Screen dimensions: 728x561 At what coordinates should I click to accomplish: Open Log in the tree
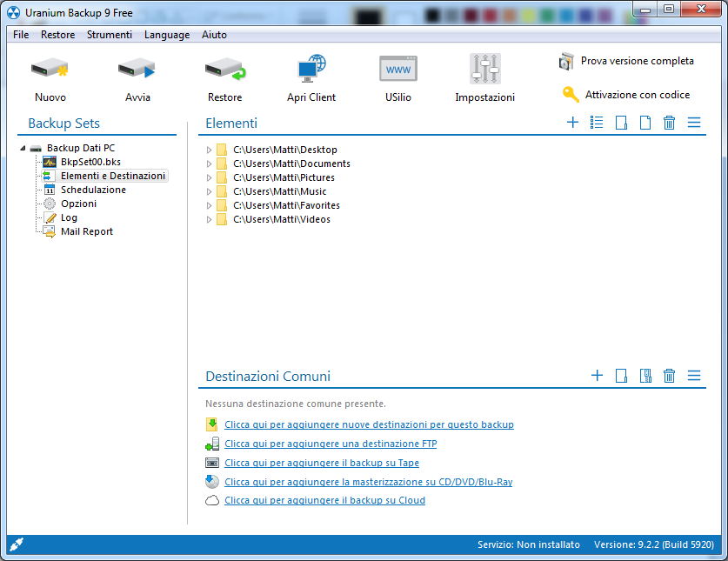click(69, 217)
